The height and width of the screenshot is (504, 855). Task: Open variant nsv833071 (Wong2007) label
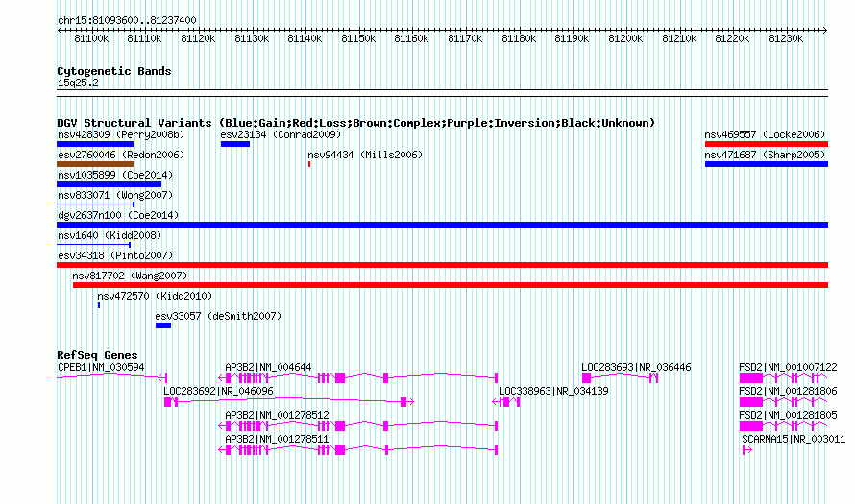115,195
